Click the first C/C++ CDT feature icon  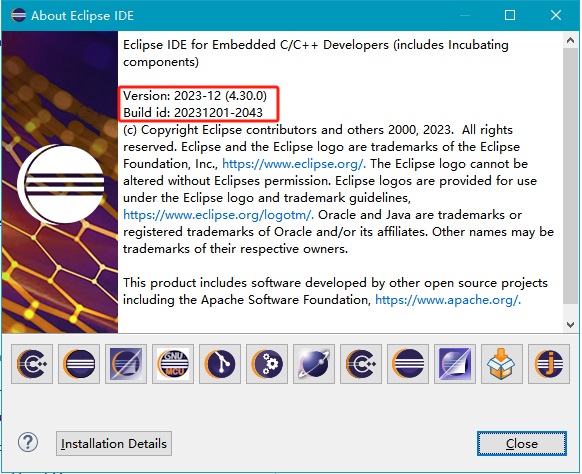32,364
